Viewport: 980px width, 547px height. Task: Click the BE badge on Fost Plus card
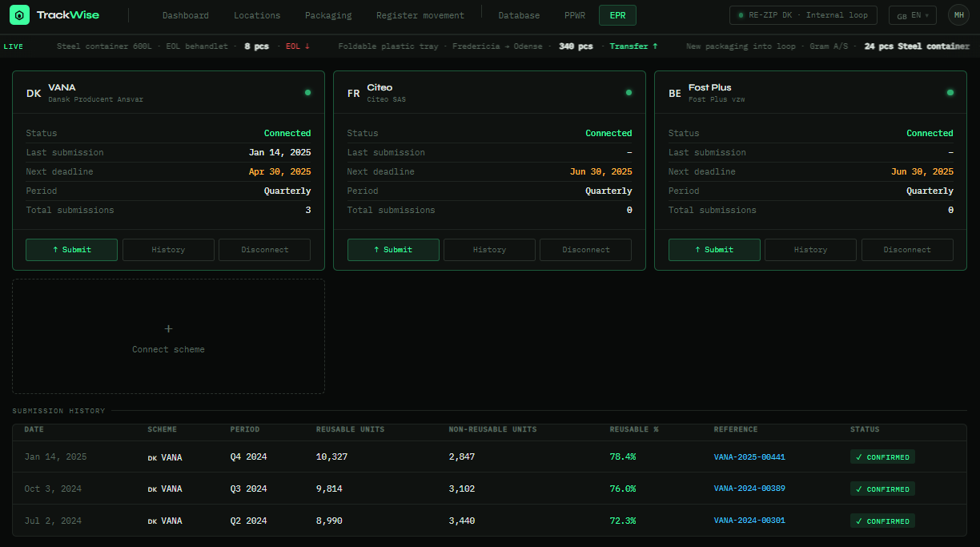coord(675,93)
